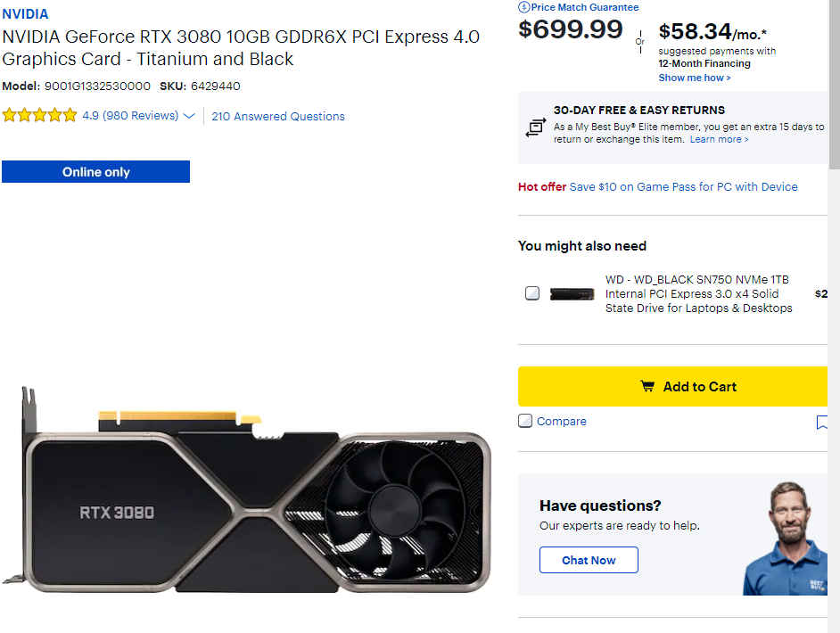The image size is (840, 633).
Task: Click the save bookmark icon beside Compare
Action: click(x=822, y=423)
